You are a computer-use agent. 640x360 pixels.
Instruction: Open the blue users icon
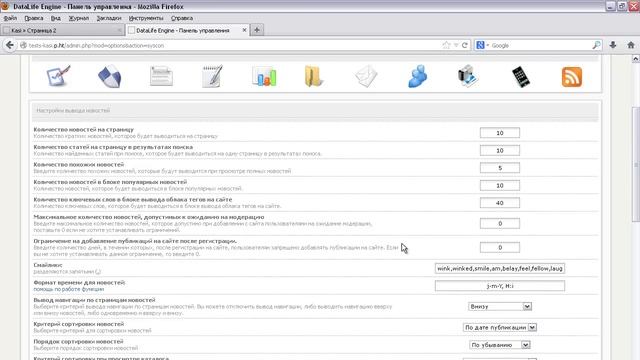click(x=418, y=76)
